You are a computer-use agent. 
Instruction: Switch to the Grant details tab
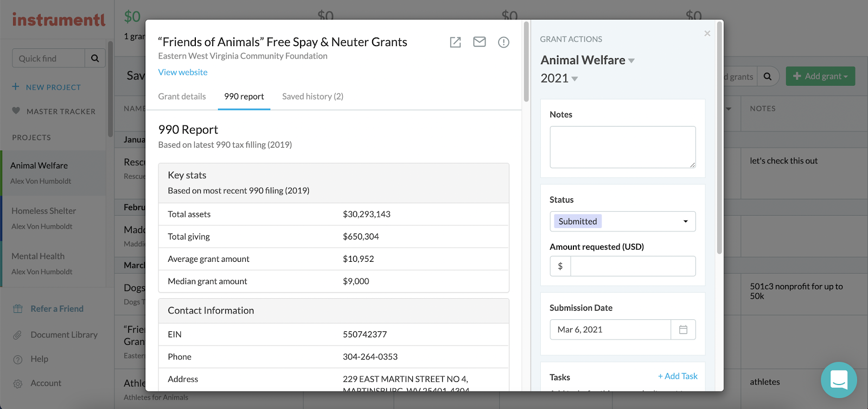pos(182,96)
